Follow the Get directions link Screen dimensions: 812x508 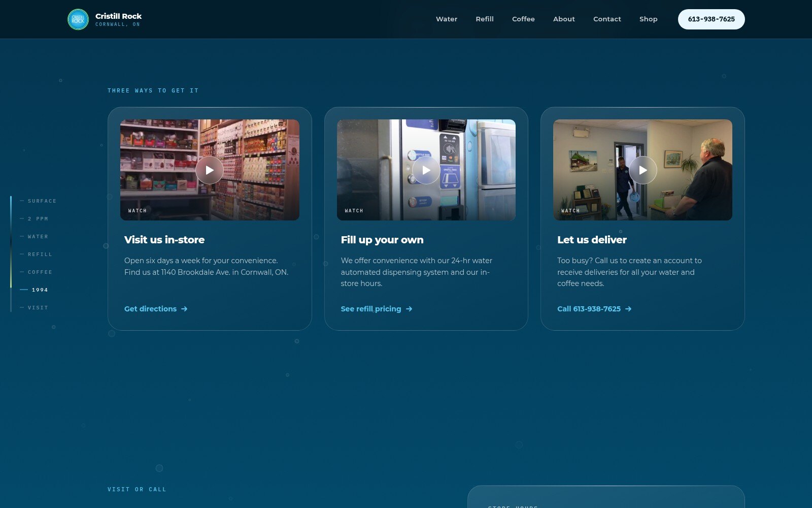(x=156, y=309)
